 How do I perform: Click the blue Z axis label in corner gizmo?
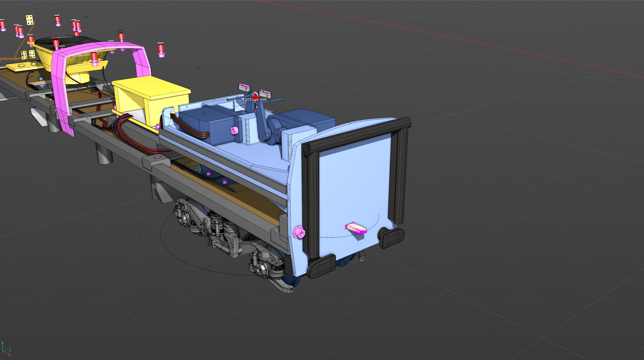coord(10,350)
